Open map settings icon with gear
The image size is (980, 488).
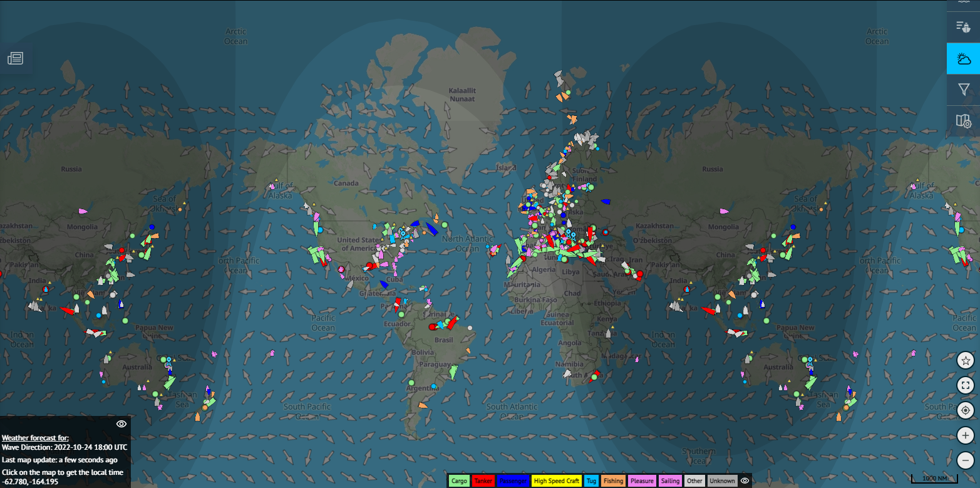(x=963, y=121)
